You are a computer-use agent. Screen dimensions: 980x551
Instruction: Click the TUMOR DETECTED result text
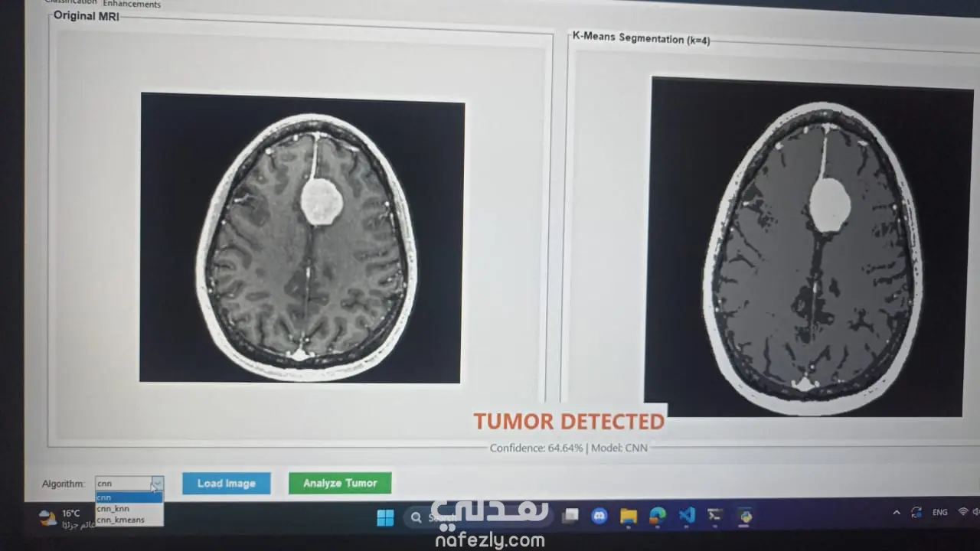point(569,422)
